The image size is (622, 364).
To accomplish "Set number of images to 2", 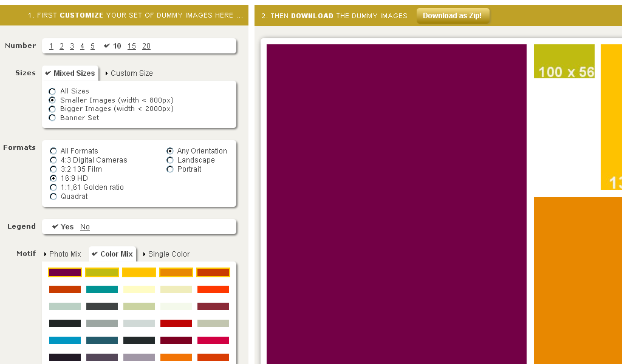I will 61,46.
